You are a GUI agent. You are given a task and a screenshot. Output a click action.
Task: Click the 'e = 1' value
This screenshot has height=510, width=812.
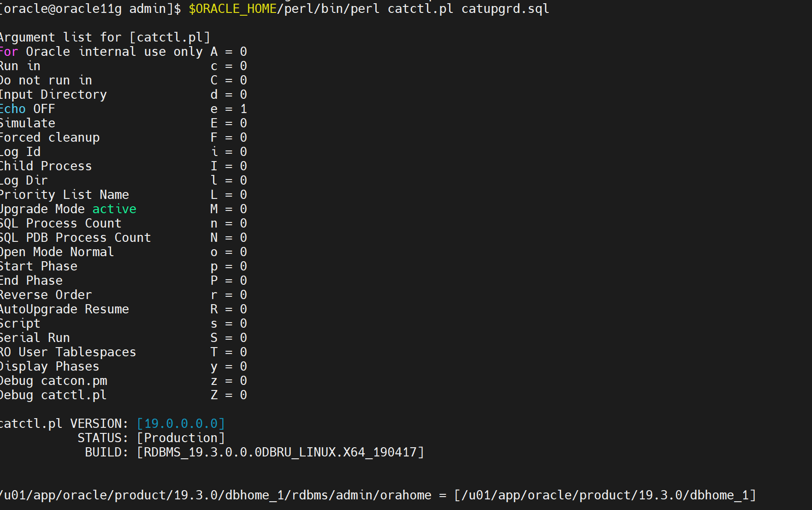tap(229, 108)
